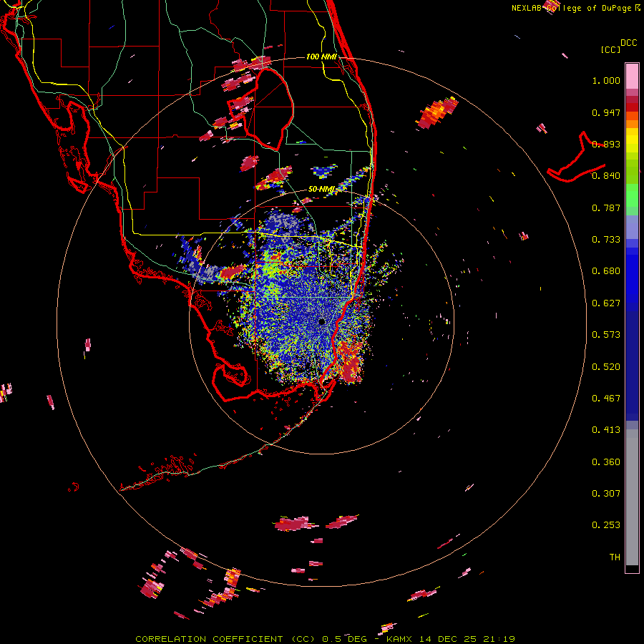Image resolution: width=644 pixels, height=644 pixels.
Task: Click the DCC label above the color scale
Action: [x=629, y=43]
